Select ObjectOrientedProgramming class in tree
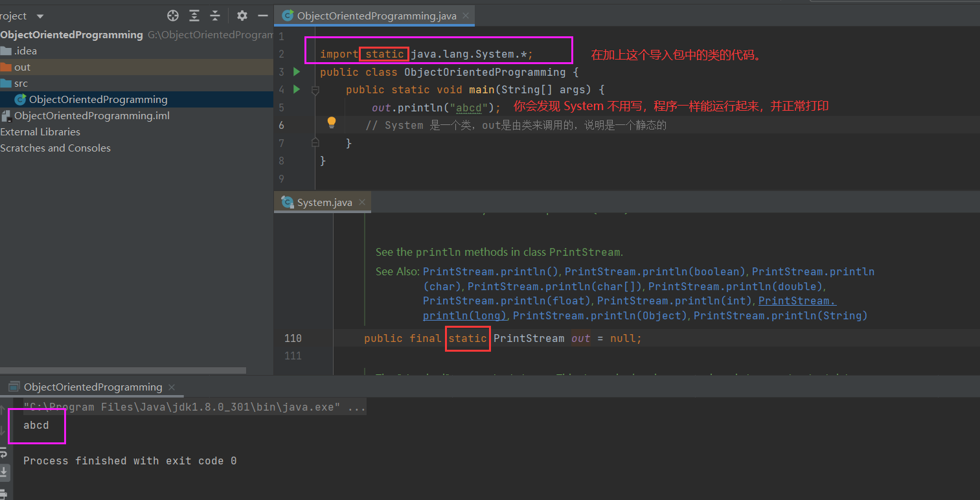The image size is (980, 500). pyautogui.click(x=98, y=100)
